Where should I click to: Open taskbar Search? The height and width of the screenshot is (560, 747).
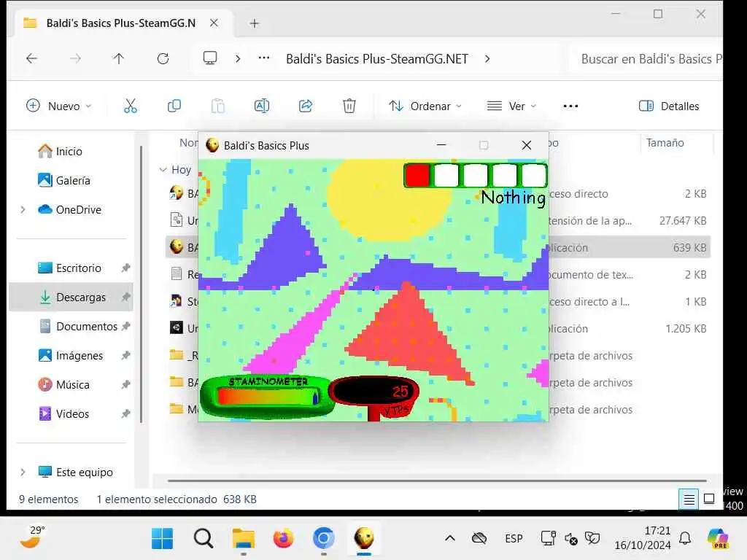203,539
